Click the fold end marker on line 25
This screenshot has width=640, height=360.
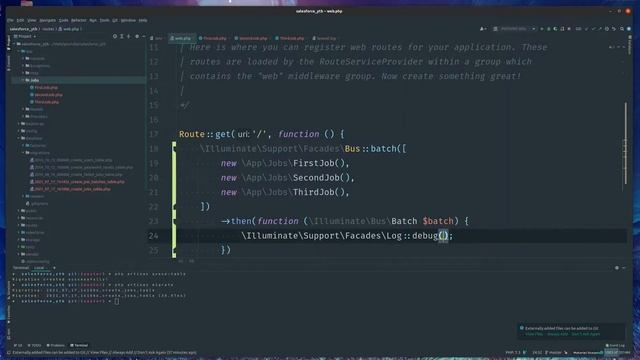coord(174,250)
